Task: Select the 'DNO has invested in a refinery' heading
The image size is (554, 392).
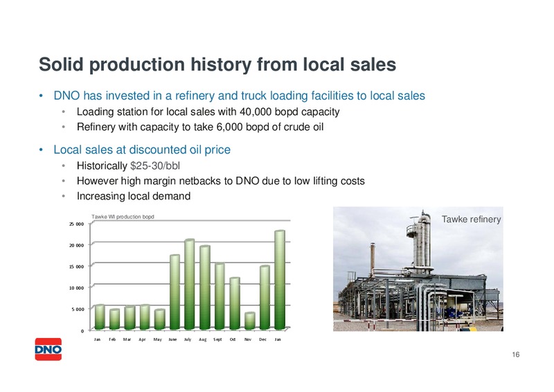Action: coord(239,96)
